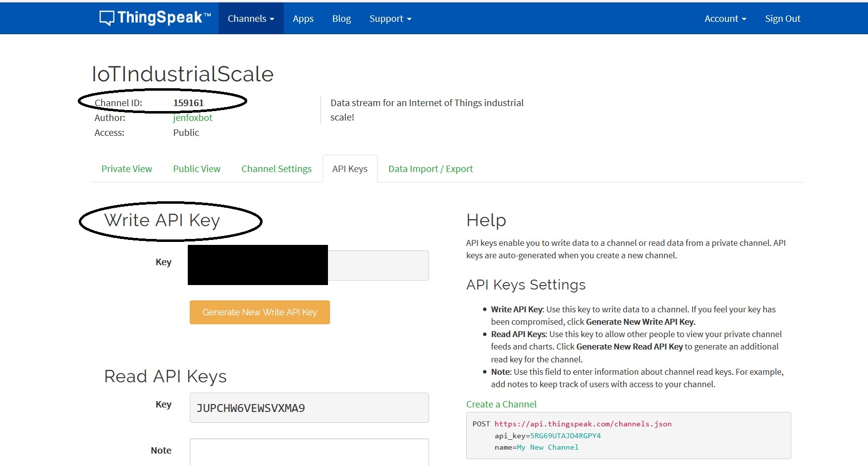Viewport: 868px width, 466px height.
Task: Click the Read API Key field
Action: tap(309, 408)
